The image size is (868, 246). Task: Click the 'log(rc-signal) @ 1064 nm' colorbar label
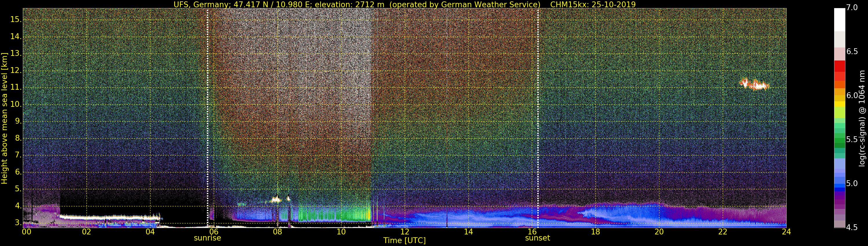pos(861,118)
